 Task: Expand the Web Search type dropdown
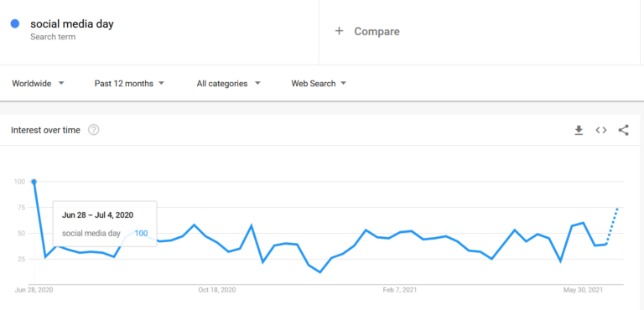pos(319,83)
